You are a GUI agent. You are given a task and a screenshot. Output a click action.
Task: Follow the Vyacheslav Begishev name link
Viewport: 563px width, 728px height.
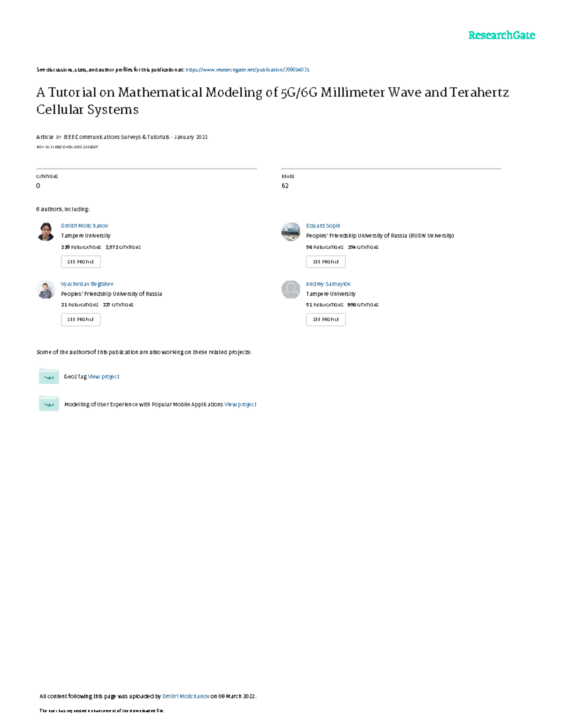pos(87,284)
